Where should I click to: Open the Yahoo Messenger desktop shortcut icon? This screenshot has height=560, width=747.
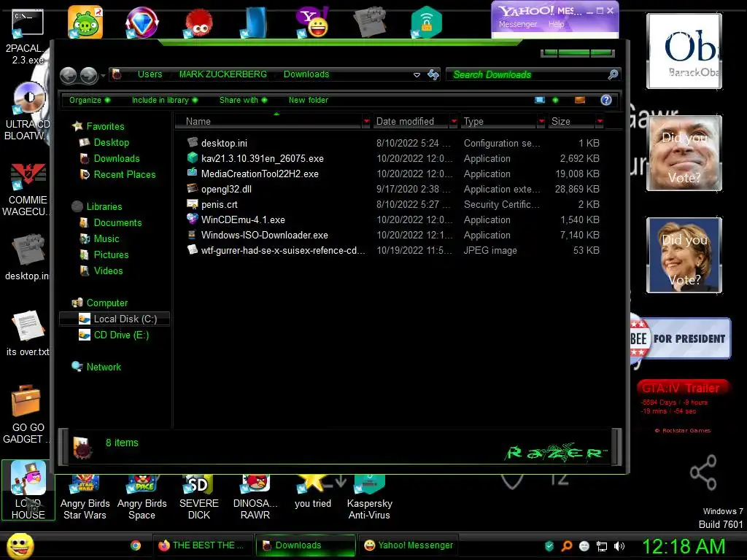(312, 23)
